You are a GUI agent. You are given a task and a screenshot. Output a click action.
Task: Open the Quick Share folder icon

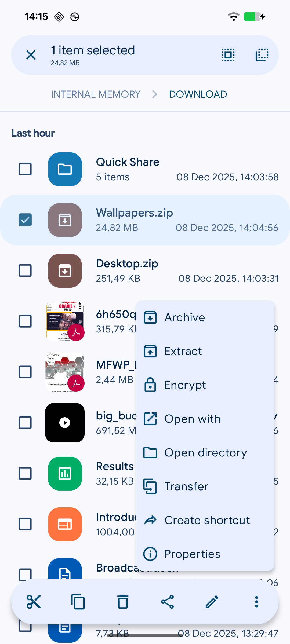coord(65,169)
